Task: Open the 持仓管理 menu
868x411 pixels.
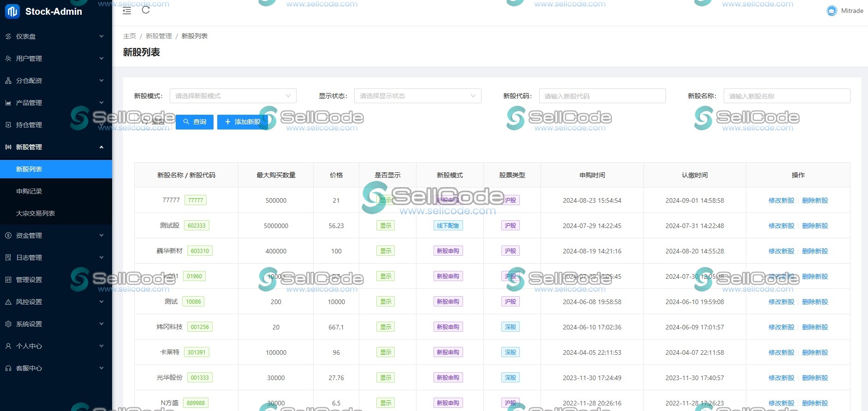Action: (x=56, y=125)
